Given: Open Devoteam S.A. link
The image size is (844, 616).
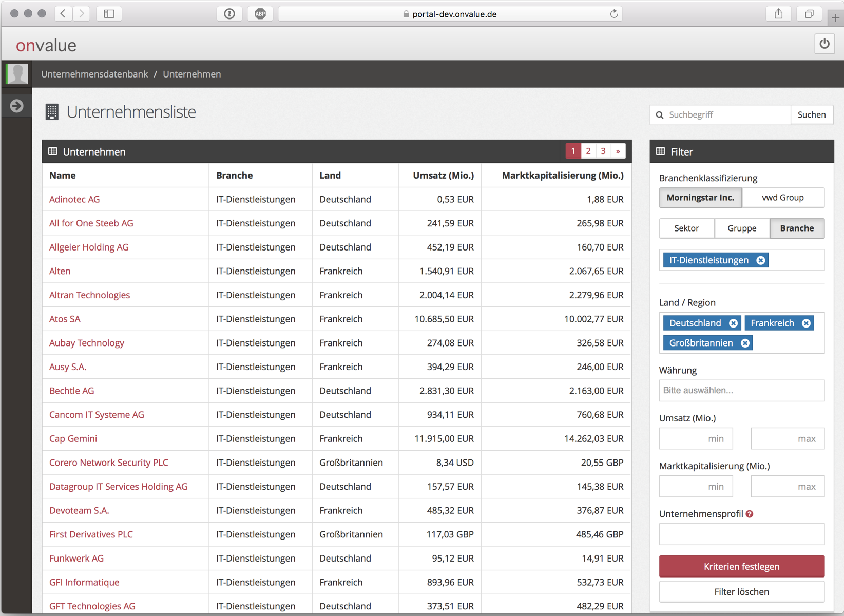Looking at the screenshot, I should [79, 511].
